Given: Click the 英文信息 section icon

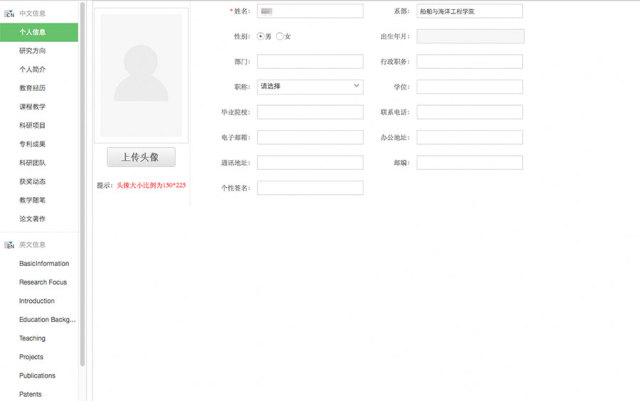Looking at the screenshot, I should [x=9, y=244].
